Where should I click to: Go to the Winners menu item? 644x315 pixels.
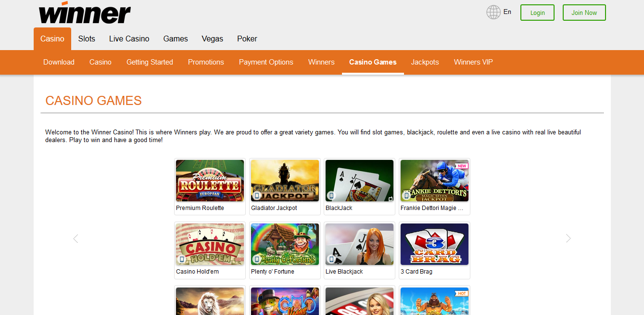click(x=321, y=62)
